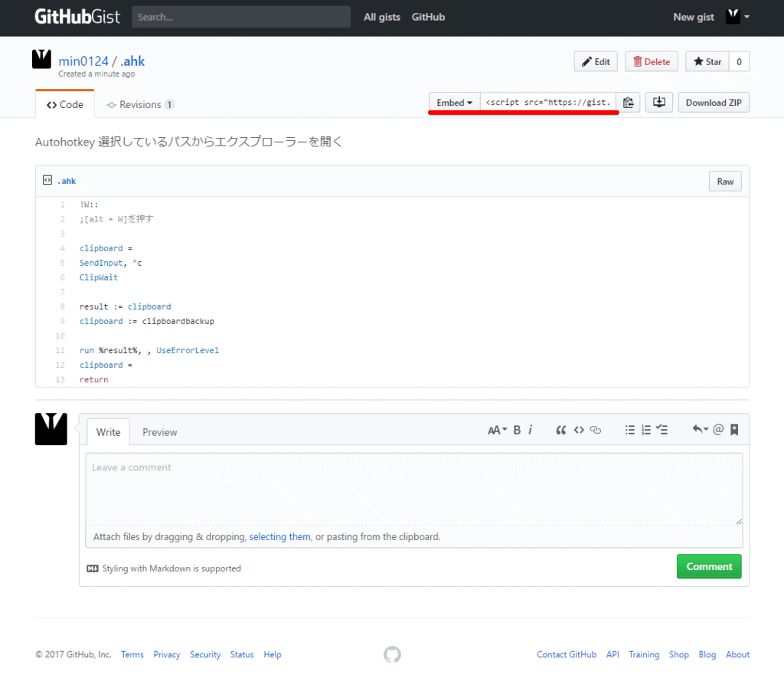Add a numbered list
This screenshot has height=678, width=784.
tap(646, 430)
